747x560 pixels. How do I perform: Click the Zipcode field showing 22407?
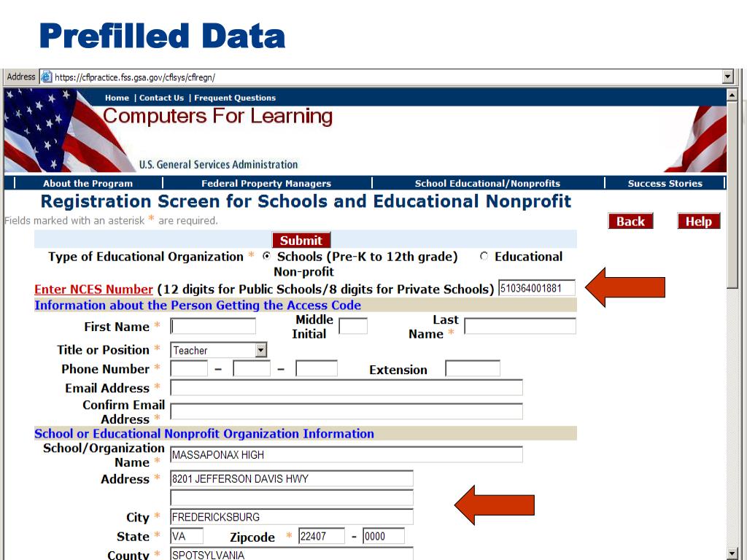tap(322, 536)
